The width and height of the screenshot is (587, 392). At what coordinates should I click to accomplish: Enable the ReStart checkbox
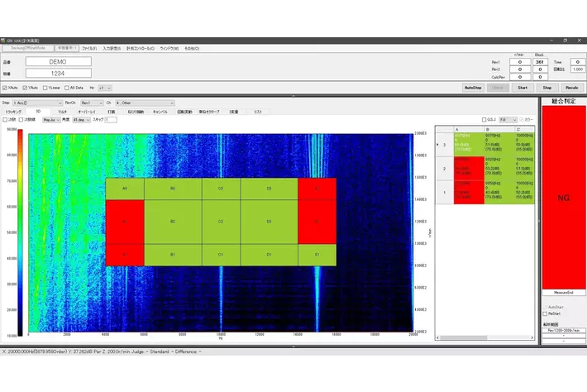pyautogui.click(x=545, y=313)
